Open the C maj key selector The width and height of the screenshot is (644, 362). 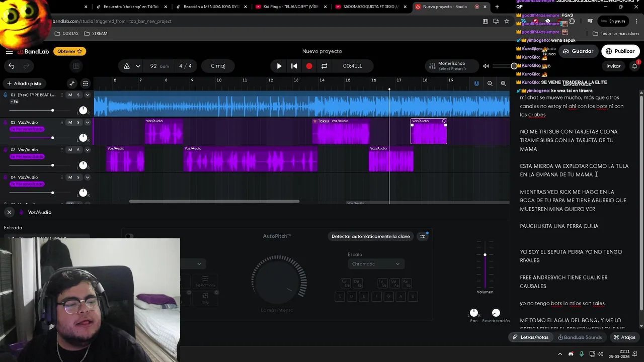pyautogui.click(x=218, y=66)
